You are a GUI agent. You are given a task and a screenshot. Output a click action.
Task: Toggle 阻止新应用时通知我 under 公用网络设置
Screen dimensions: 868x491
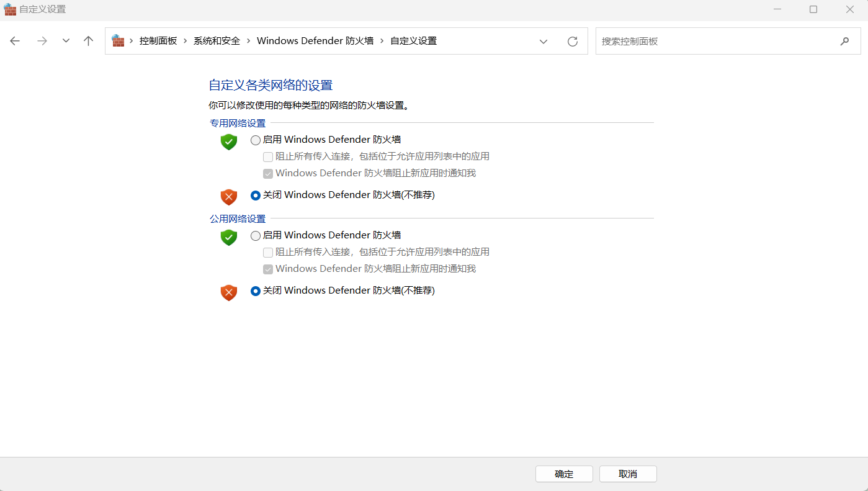(x=268, y=269)
